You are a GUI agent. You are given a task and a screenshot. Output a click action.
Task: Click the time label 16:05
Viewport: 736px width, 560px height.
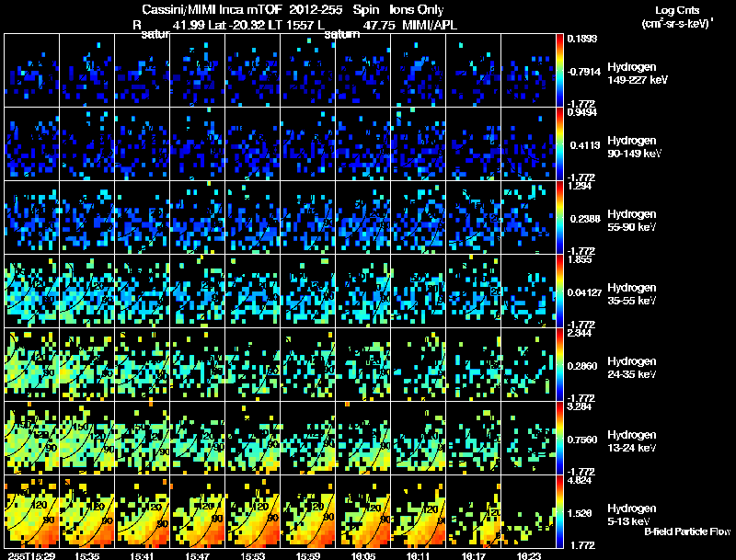pyautogui.click(x=363, y=555)
